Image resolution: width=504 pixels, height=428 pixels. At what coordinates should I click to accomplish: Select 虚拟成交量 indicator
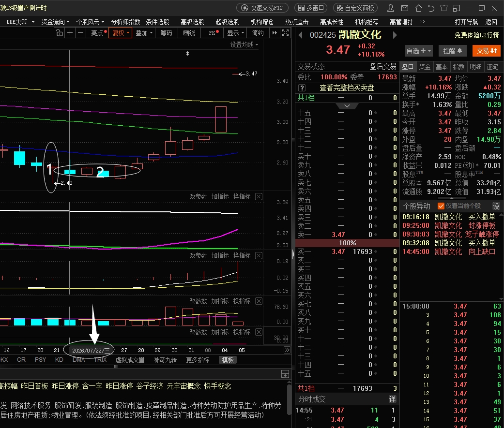click(130, 360)
